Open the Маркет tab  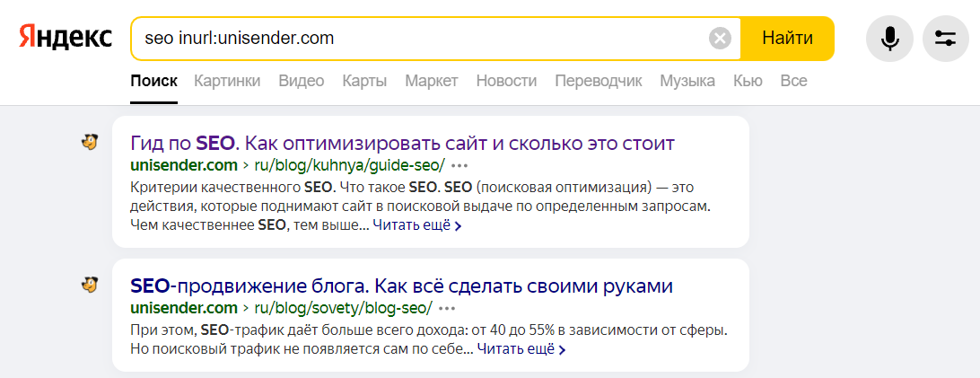pos(432,81)
